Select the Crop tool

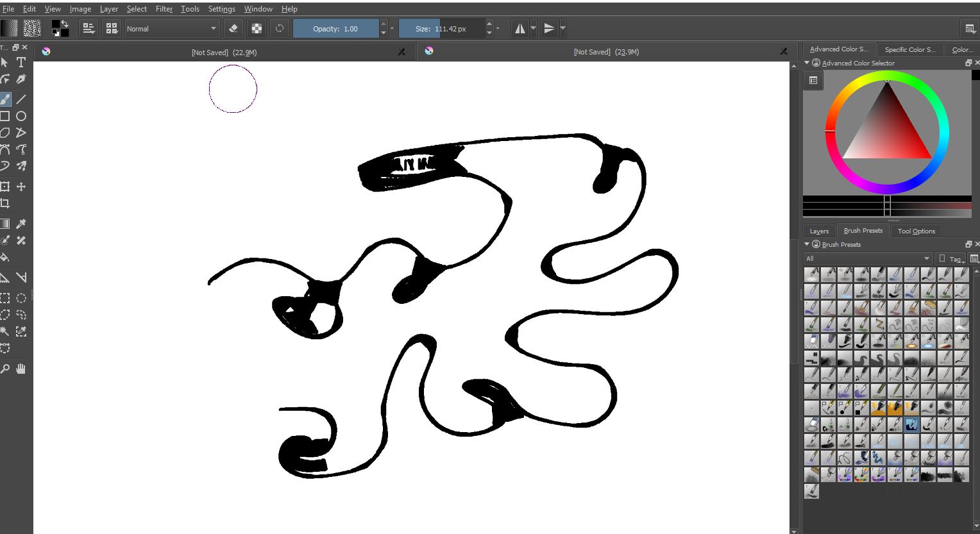pos(5,203)
